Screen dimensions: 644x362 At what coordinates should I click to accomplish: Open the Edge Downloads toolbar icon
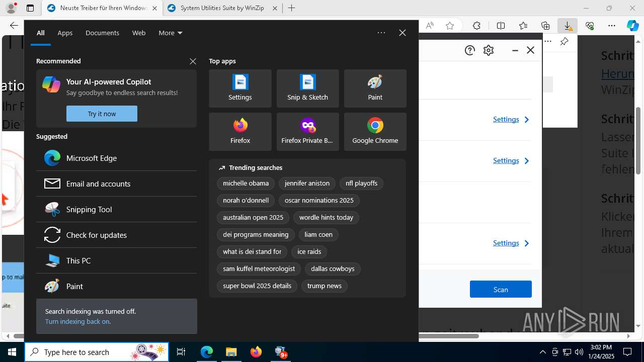coord(568,26)
